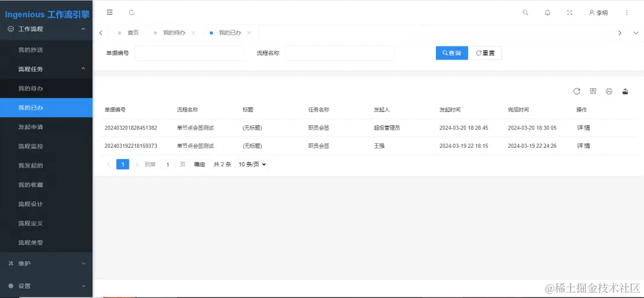Image resolution: width=644 pixels, height=298 pixels.
Task: Click the 超级管理员 initiator cell
Action: pyautogui.click(x=387, y=128)
